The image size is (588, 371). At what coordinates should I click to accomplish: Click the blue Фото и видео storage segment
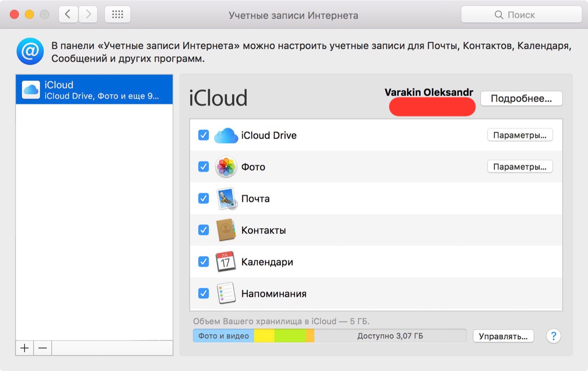tap(224, 336)
